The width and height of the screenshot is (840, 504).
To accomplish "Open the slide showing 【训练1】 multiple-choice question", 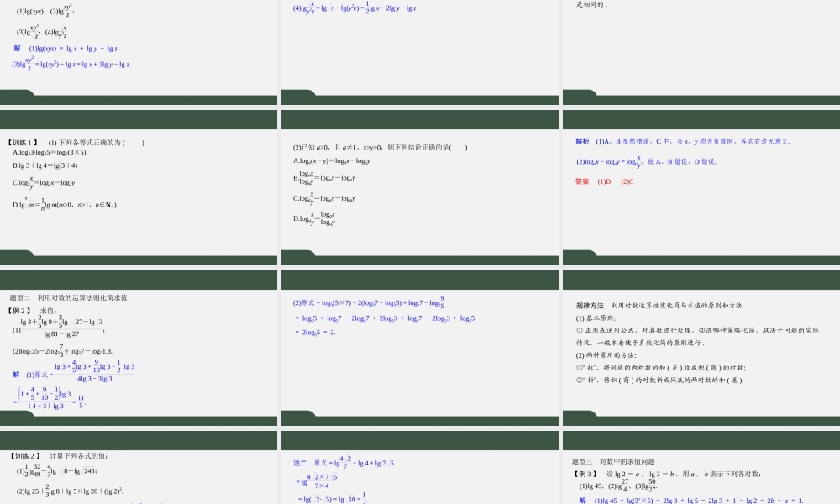I will (139, 187).
